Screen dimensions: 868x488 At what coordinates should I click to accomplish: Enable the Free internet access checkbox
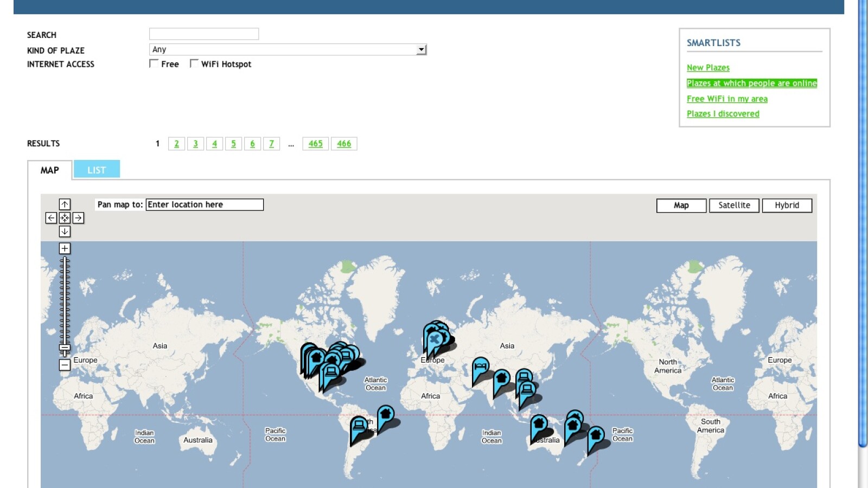(154, 64)
